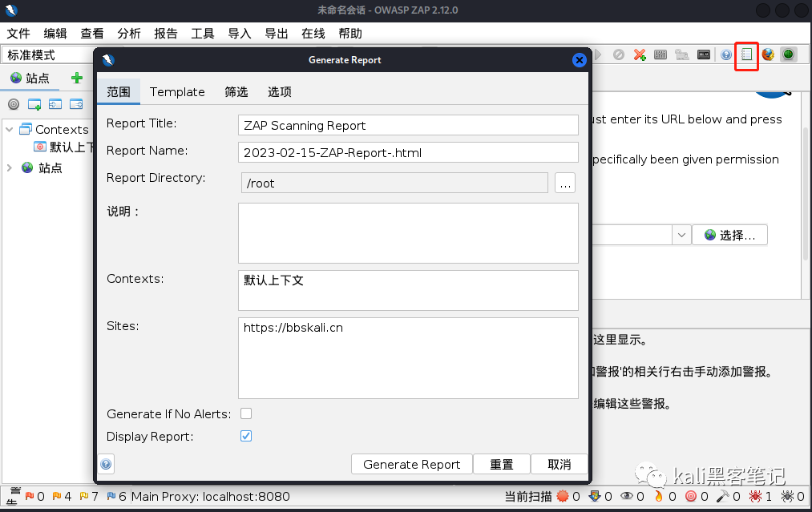Click the new context icon with green plus
Image resolution: width=812 pixels, height=512 pixels.
34,104
